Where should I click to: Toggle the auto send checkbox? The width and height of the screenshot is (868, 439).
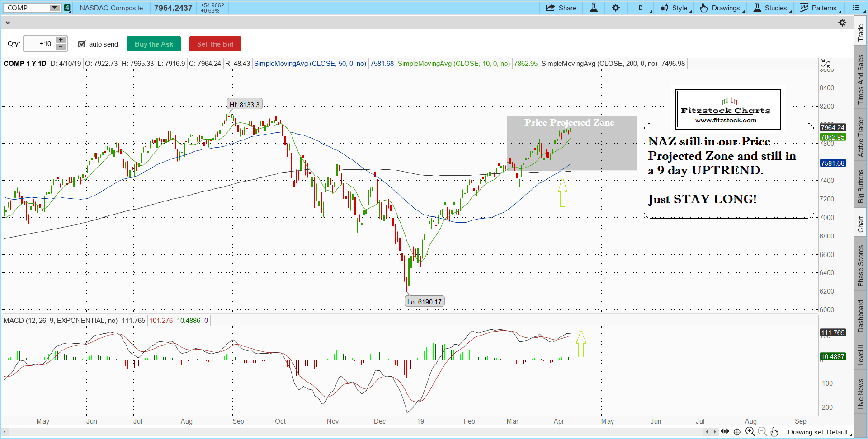click(x=82, y=44)
